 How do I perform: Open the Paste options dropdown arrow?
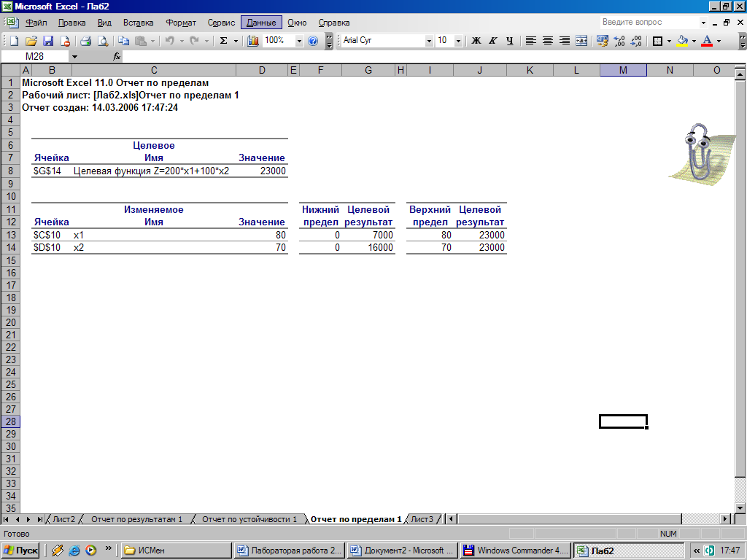point(152,41)
